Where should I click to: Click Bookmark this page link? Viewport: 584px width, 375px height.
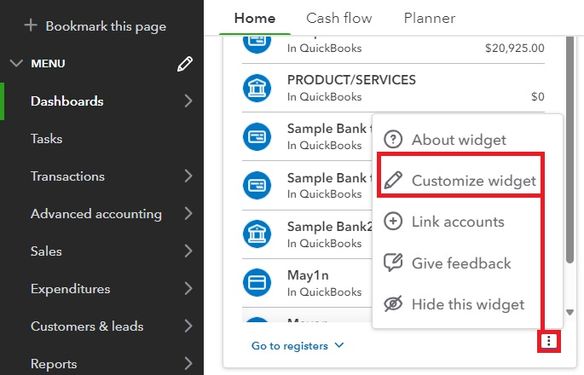(106, 26)
